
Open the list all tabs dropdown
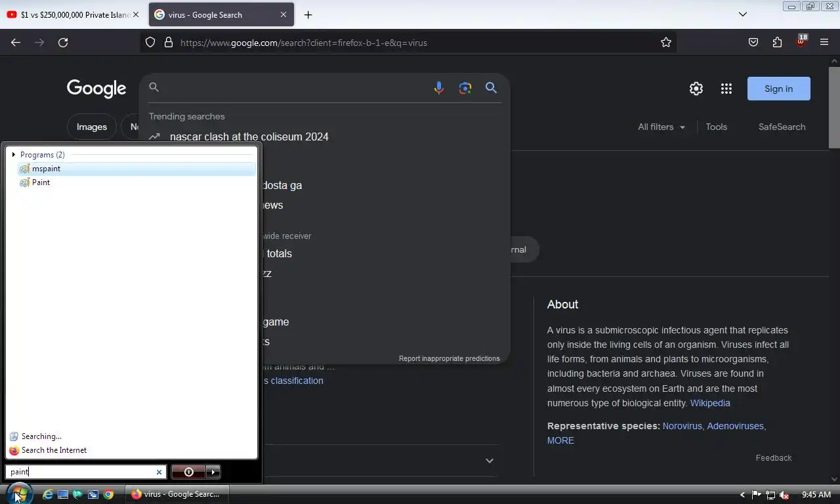743,14
